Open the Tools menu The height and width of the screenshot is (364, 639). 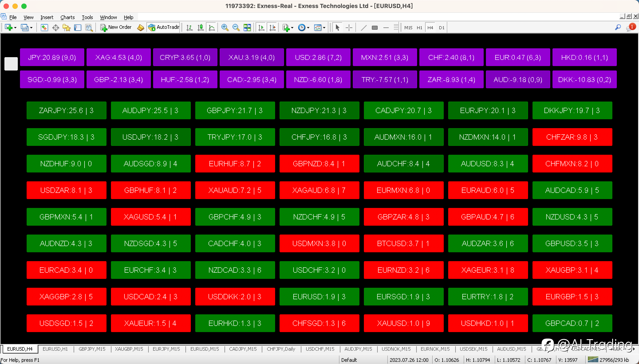87,17
